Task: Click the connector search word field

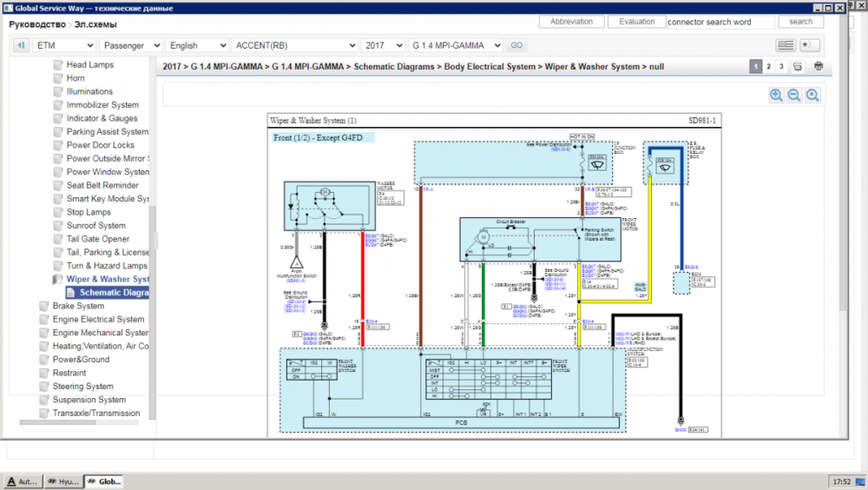Action: point(722,22)
